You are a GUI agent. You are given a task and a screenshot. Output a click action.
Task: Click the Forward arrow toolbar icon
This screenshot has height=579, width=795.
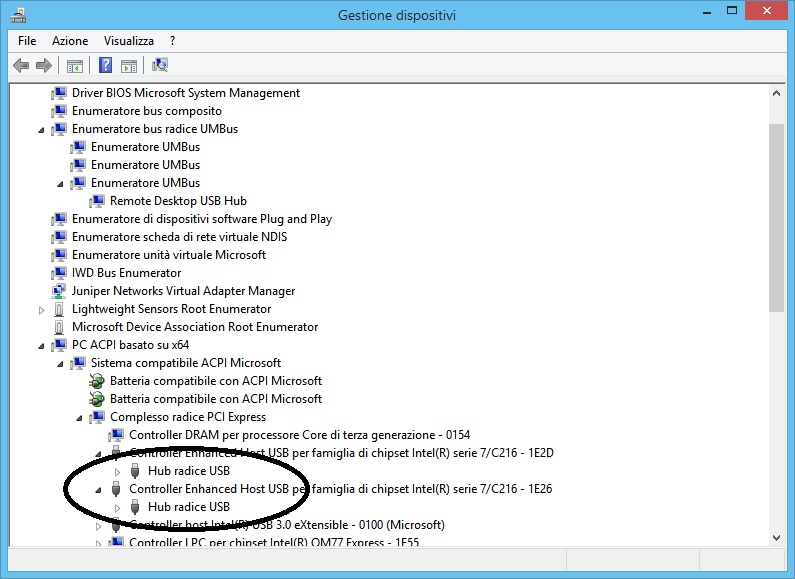43,66
